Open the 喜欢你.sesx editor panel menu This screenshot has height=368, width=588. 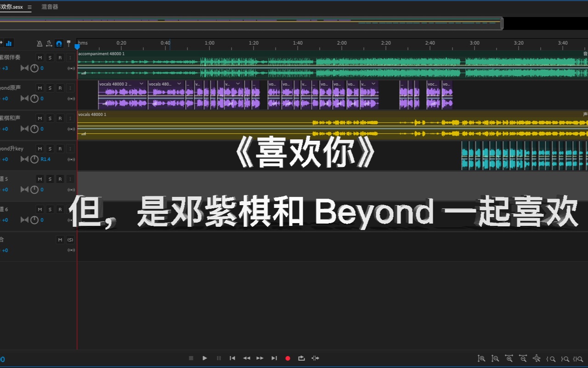pos(29,7)
